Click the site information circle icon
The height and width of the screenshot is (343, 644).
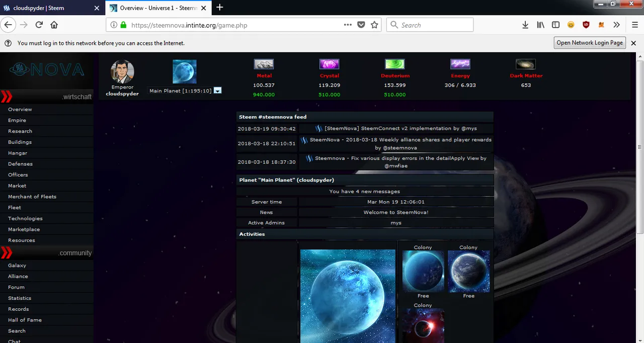point(114,25)
